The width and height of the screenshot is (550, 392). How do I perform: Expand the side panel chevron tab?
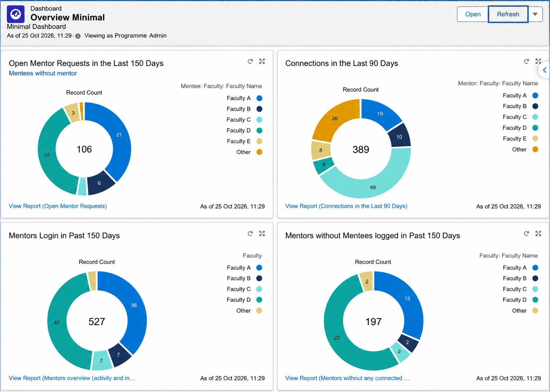[x=544, y=70]
